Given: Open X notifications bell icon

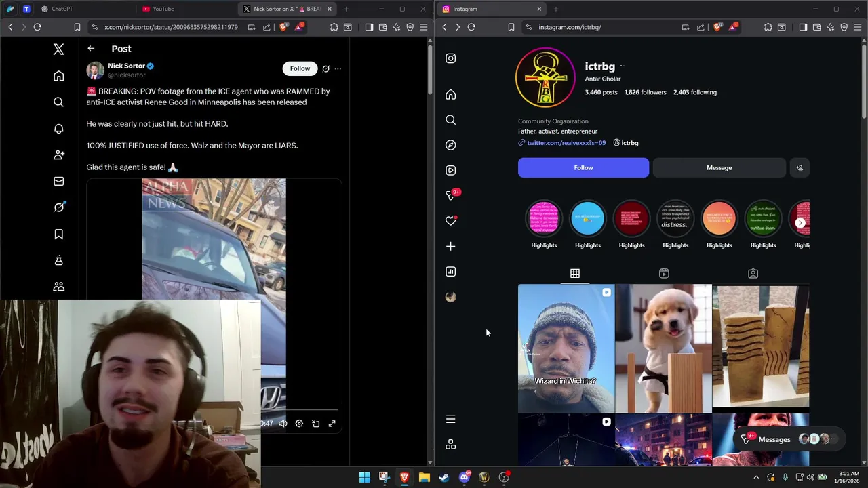Looking at the screenshot, I should point(59,129).
